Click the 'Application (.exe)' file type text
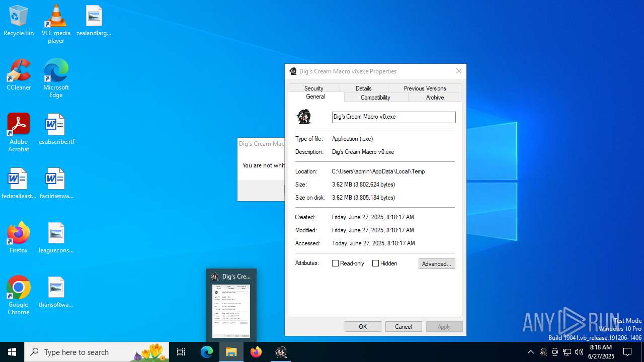This screenshot has height=362, width=644. 352,139
